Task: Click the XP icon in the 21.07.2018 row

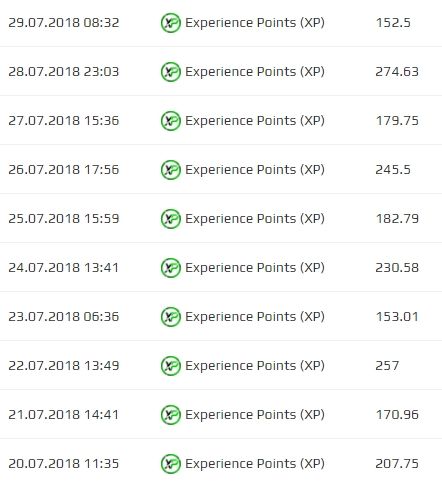Action: (171, 415)
